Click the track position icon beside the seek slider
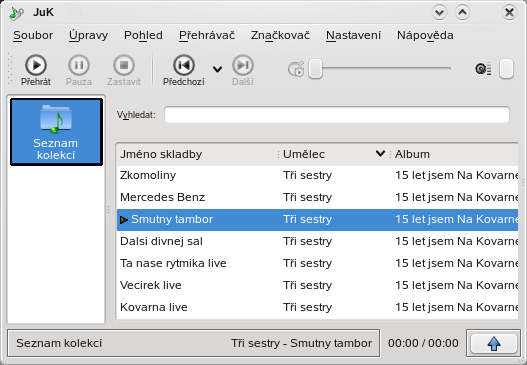Image resolution: width=527 pixels, height=365 pixels. [296, 69]
